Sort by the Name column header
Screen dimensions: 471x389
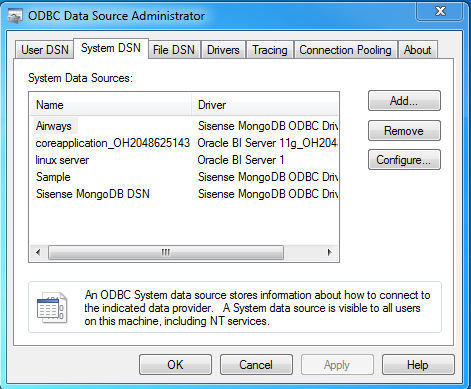(x=111, y=105)
